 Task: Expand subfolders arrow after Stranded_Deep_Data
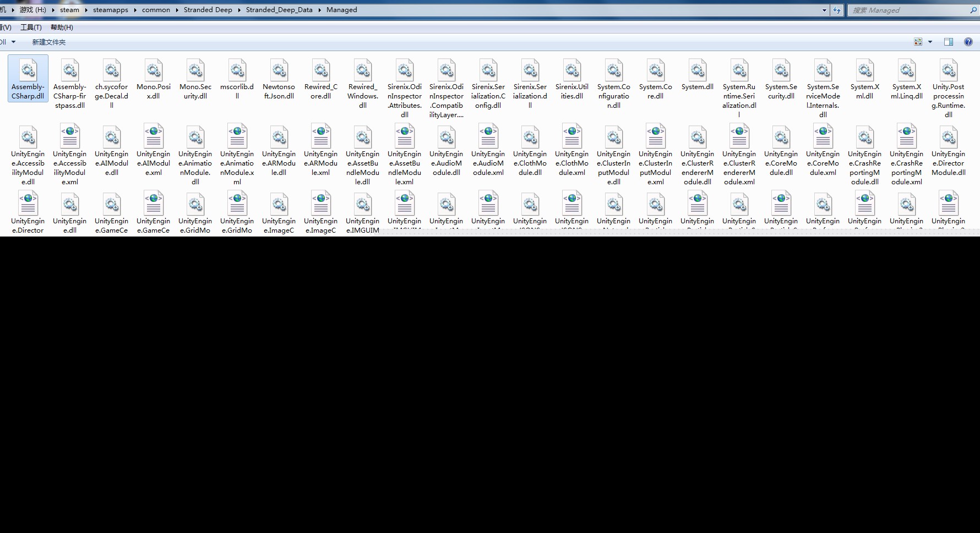click(320, 10)
